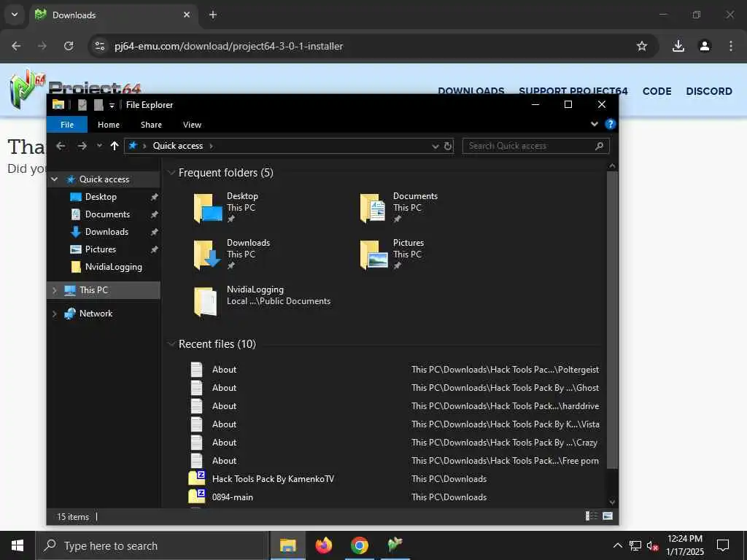This screenshot has width=747, height=560.
Task: Click the search magnifier in File Explorer
Action: 600,146
